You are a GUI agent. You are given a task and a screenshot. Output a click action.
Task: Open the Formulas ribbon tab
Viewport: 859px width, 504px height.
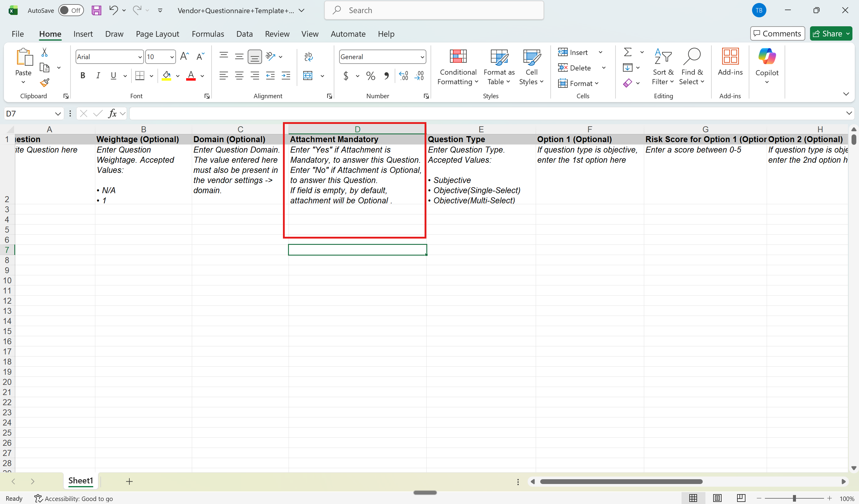click(x=208, y=34)
